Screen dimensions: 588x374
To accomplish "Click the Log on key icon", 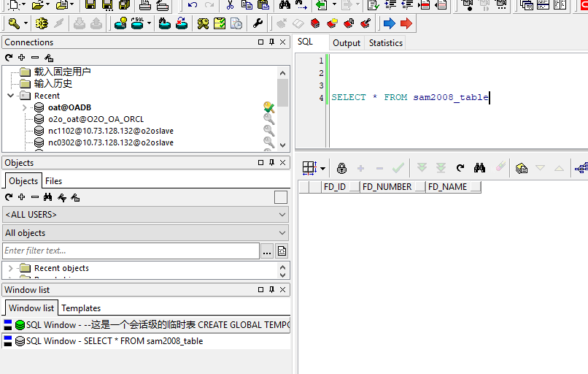I will coord(14,23).
